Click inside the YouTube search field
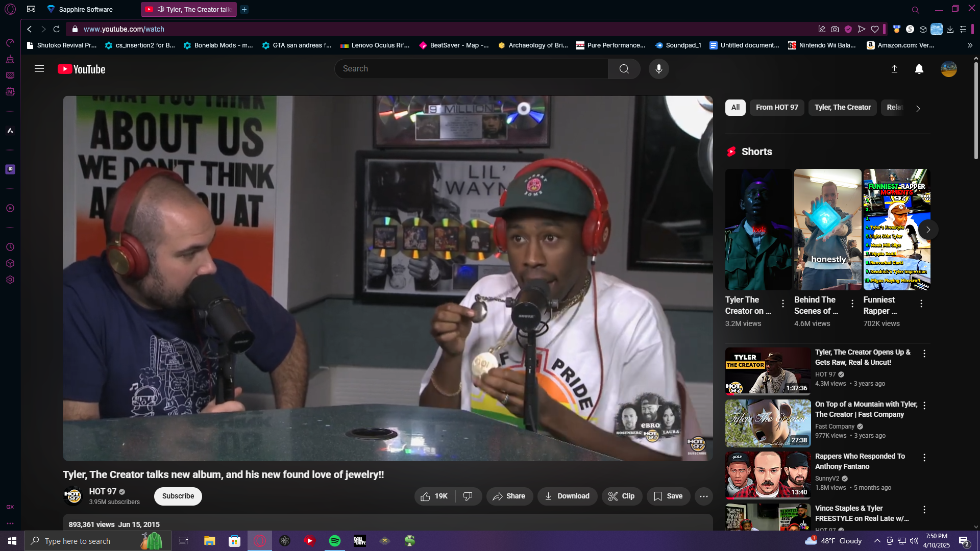The height and width of the screenshot is (551, 980). click(470, 69)
